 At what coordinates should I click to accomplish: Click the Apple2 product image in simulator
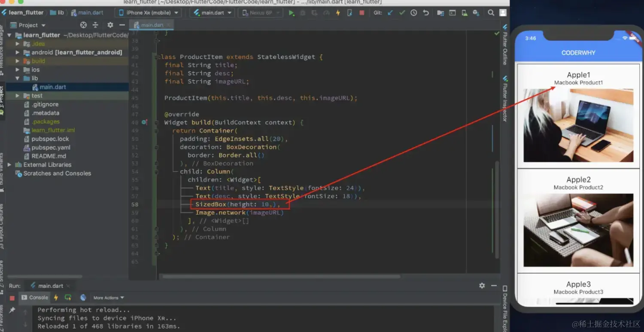578,230
